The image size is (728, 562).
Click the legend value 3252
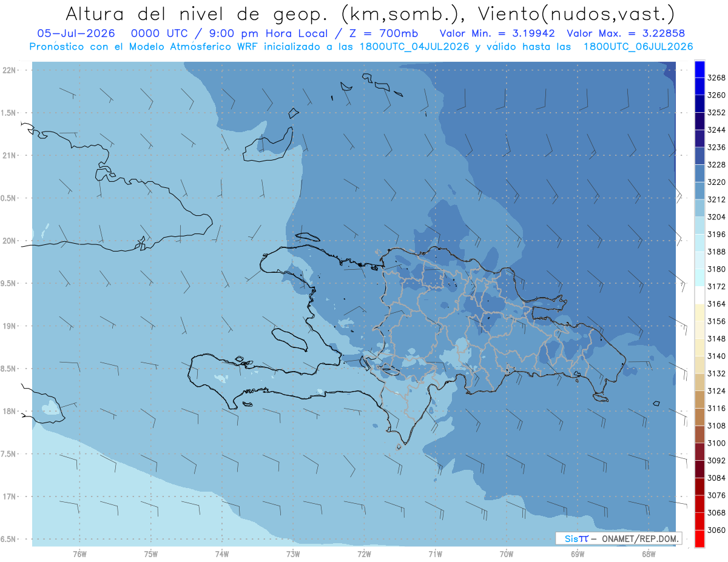[x=716, y=113]
